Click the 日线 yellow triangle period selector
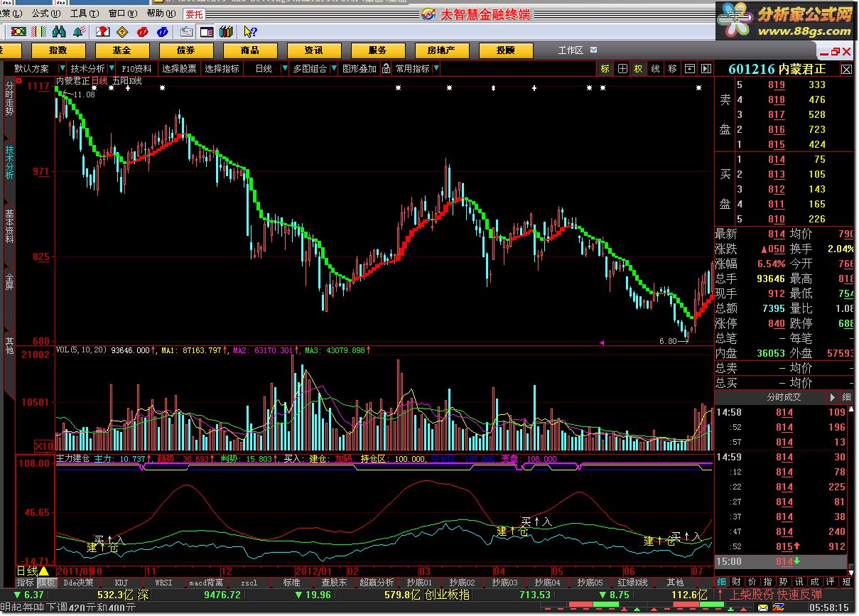The image size is (859, 616). pyautogui.click(x=33, y=571)
